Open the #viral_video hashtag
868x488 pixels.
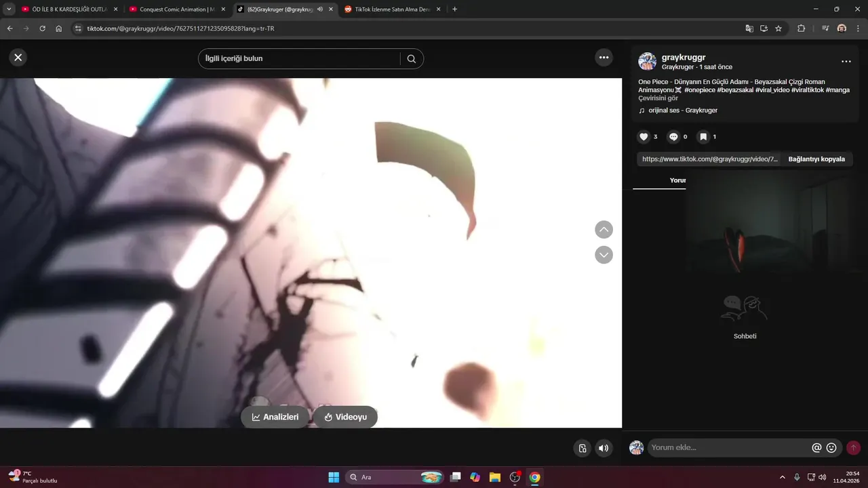772,90
